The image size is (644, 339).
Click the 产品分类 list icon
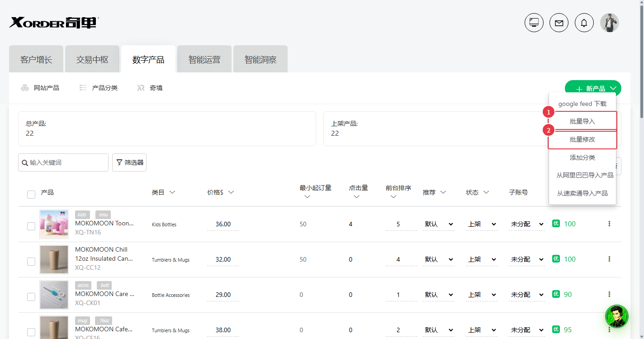point(83,88)
